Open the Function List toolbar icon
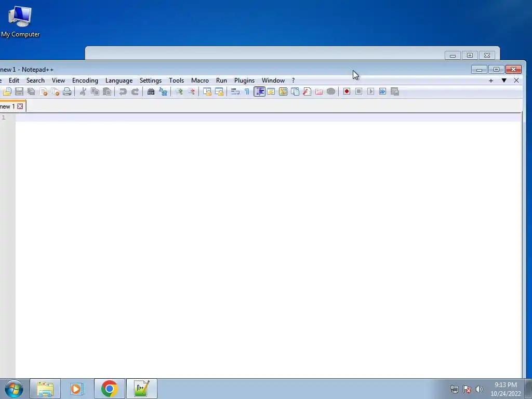Image resolution: width=532 pixels, height=399 pixels. (x=307, y=91)
